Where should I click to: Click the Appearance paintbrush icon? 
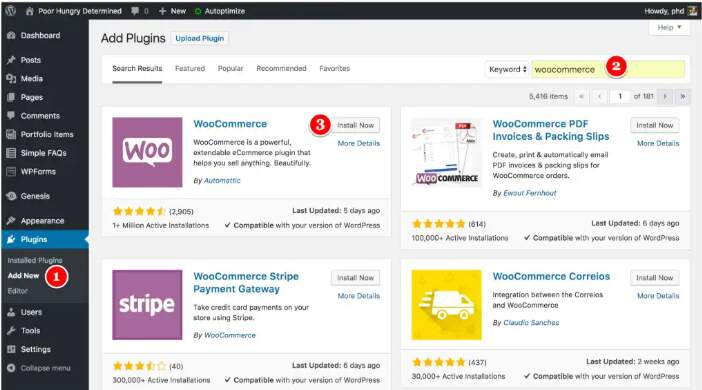click(x=11, y=221)
